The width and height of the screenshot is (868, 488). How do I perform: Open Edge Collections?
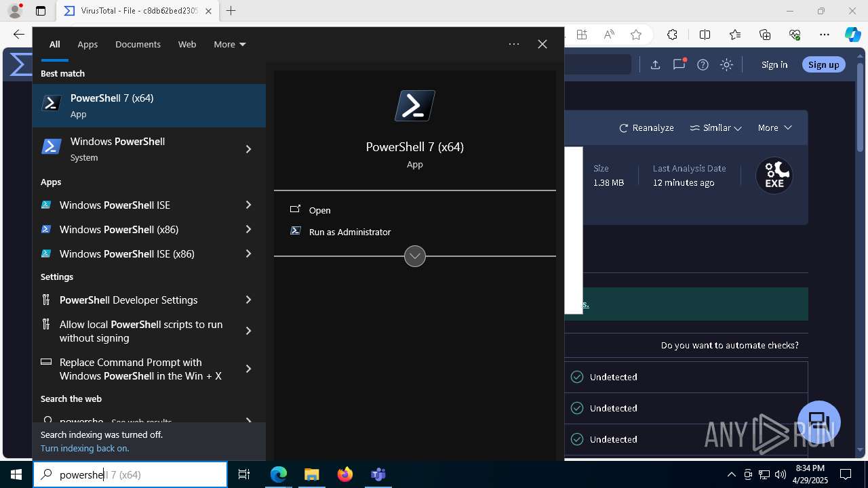coord(765,35)
